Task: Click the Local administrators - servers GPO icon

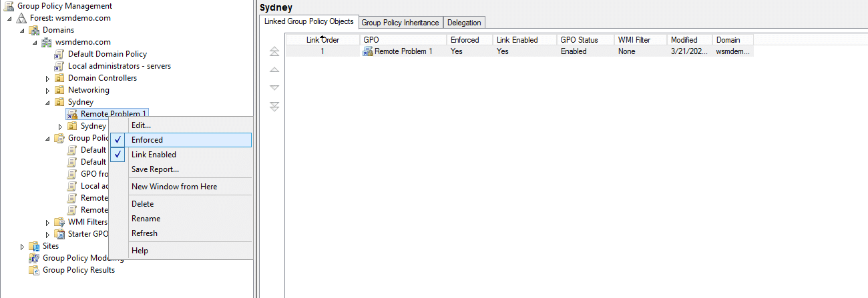Action: (59, 66)
